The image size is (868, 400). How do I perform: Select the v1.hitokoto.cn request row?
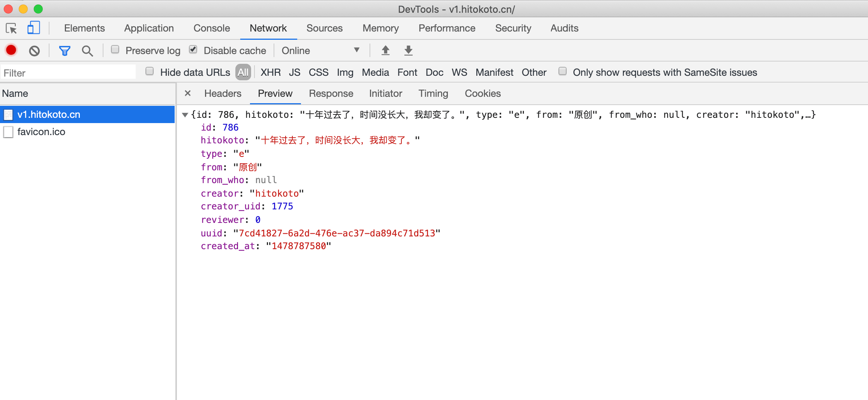87,114
